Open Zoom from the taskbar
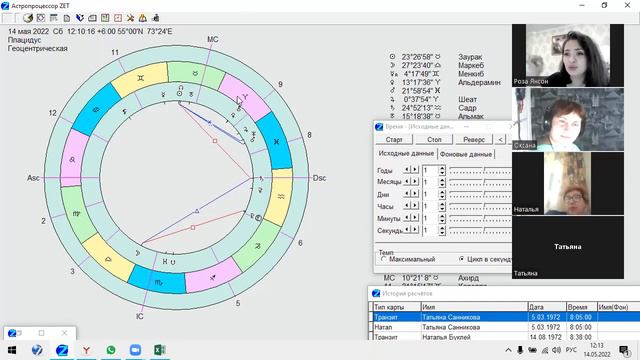640x360 pixels. 135,350
